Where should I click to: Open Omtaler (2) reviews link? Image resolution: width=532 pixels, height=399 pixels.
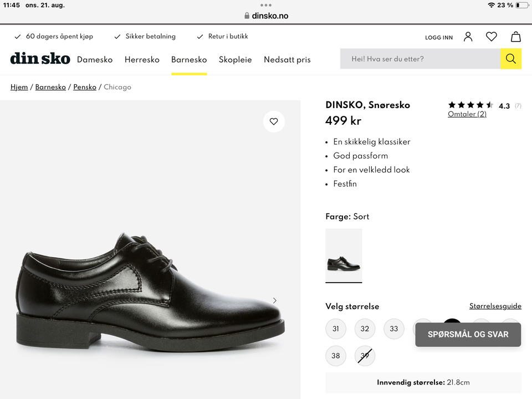(x=467, y=114)
